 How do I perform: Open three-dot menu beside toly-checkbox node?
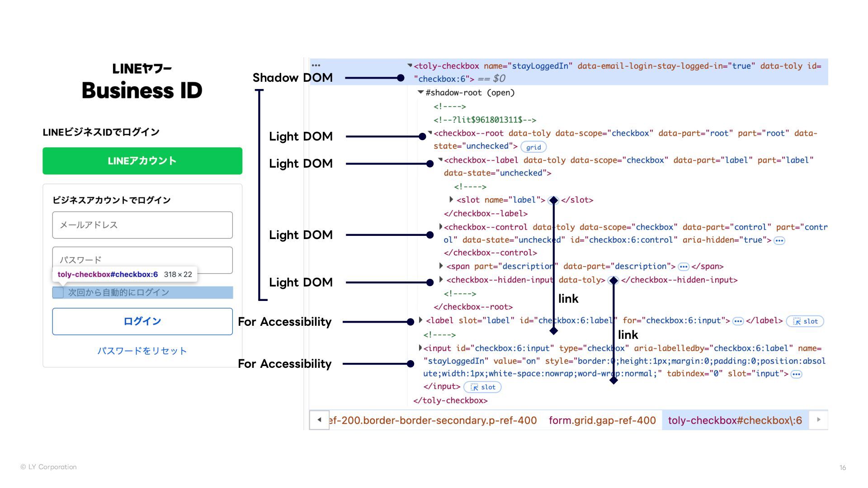(316, 66)
